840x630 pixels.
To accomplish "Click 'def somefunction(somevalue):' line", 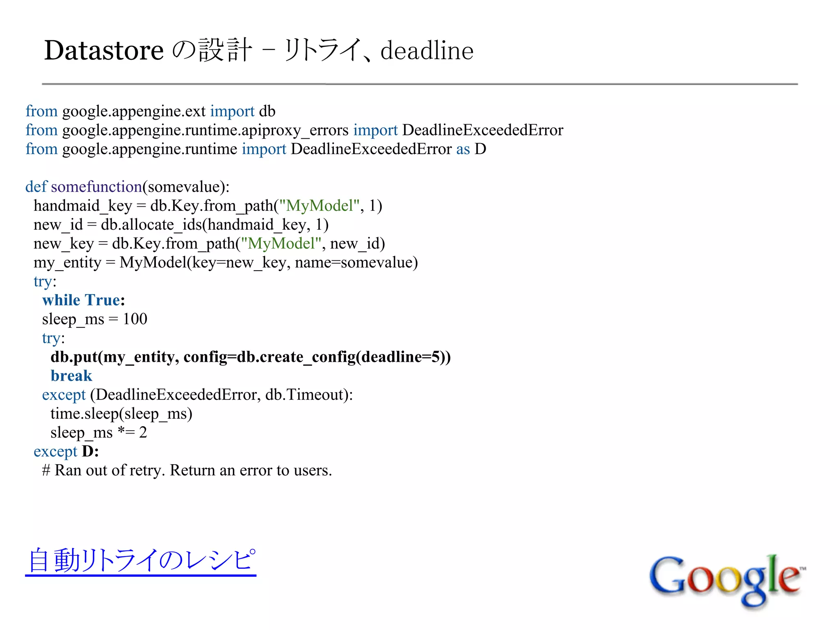I will (x=128, y=187).
